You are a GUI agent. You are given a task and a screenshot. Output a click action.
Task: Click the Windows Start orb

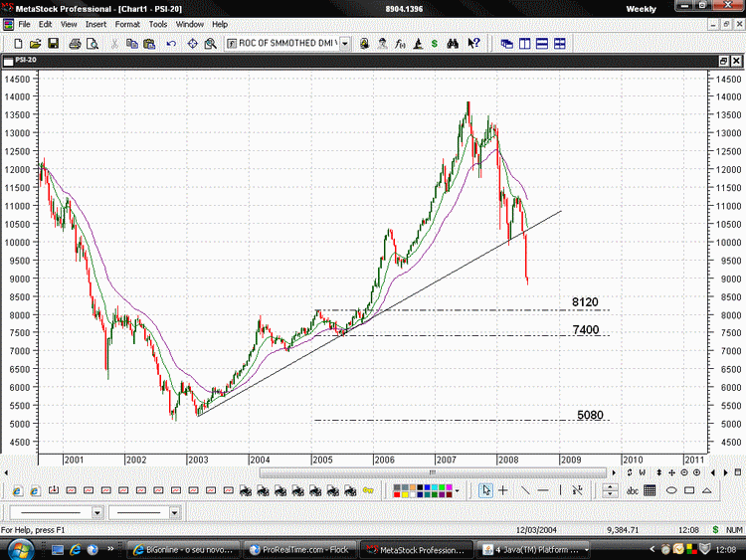[x=21, y=549]
